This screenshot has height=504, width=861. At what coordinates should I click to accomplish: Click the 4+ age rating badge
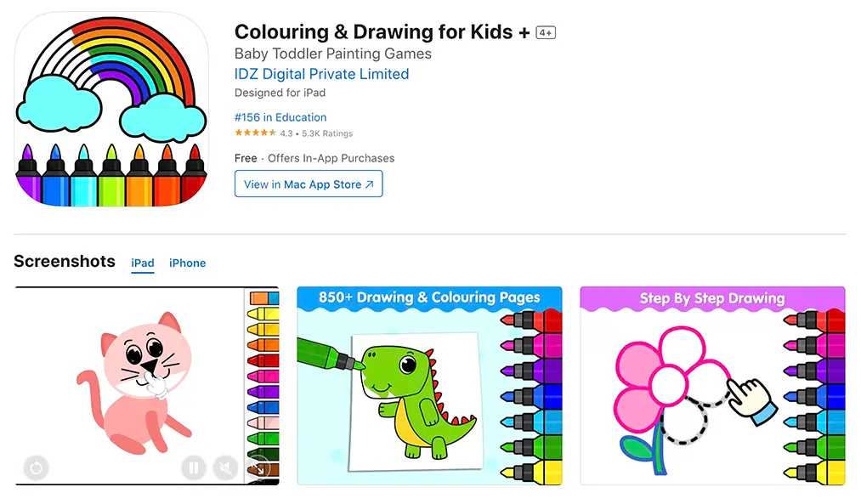(x=545, y=32)
